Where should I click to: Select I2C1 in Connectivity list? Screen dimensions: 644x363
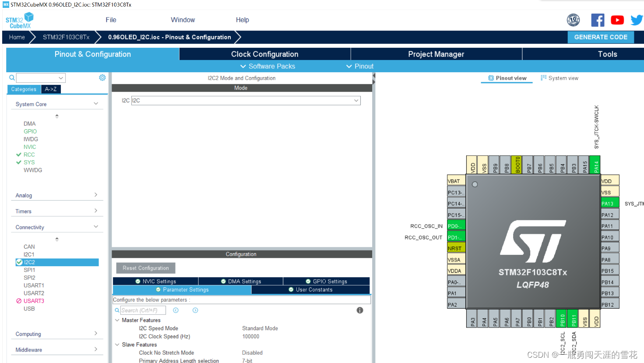tap(29, 254)
